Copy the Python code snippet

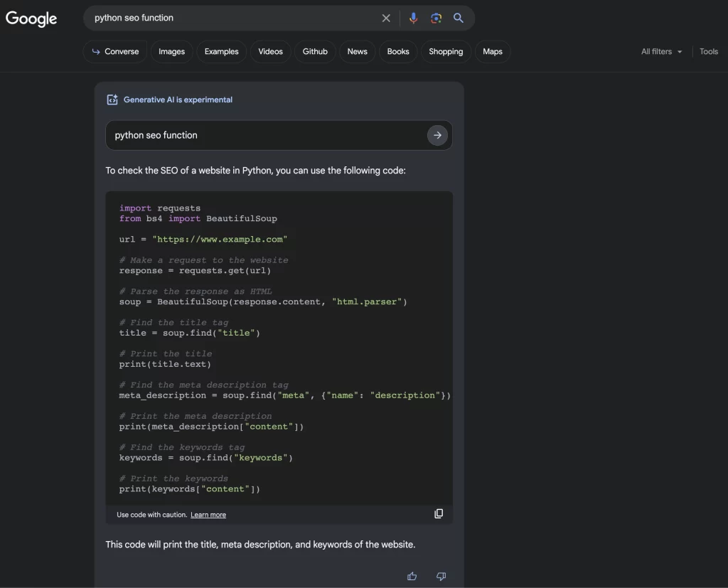pos(439,513)
